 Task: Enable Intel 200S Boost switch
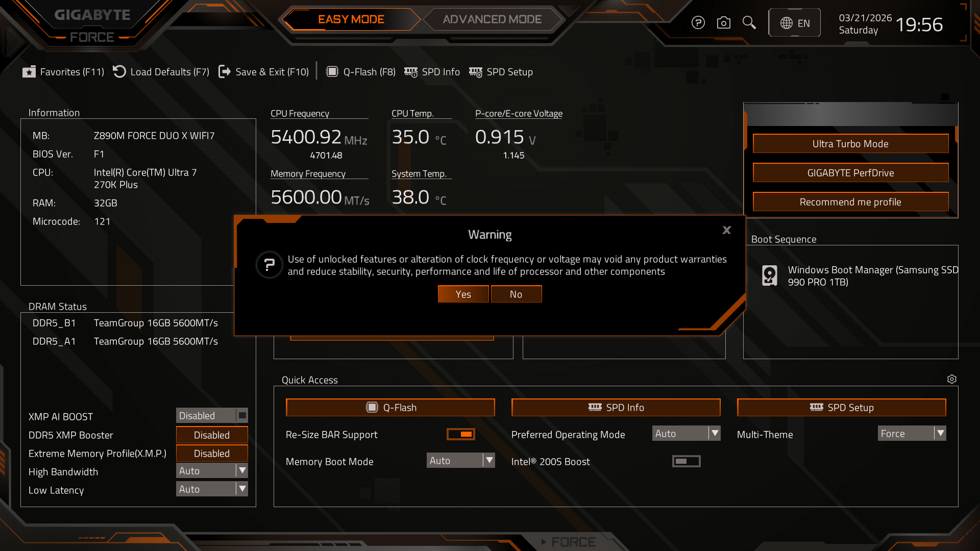pos(686,461)
